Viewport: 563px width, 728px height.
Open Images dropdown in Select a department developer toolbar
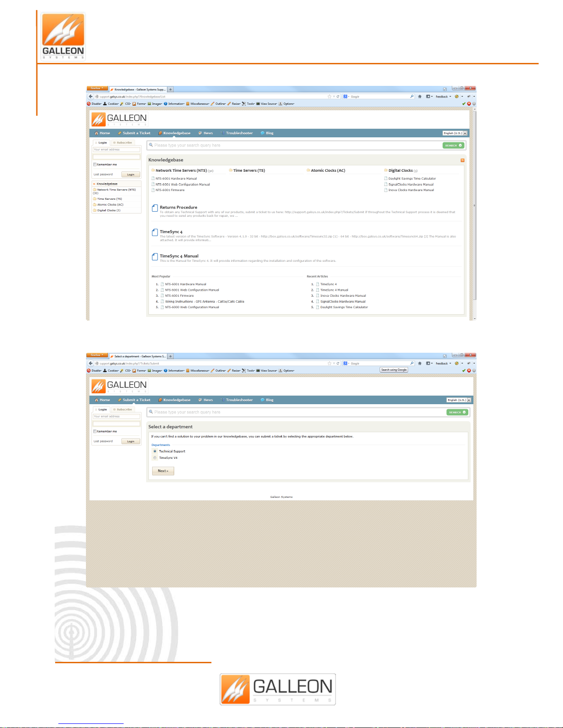(155, 371)
